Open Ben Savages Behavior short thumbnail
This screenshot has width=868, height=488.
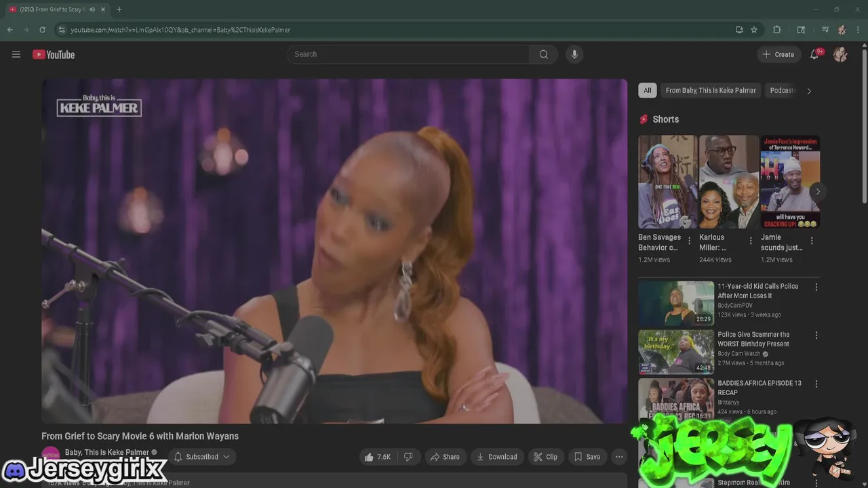[x=667, y=182]
